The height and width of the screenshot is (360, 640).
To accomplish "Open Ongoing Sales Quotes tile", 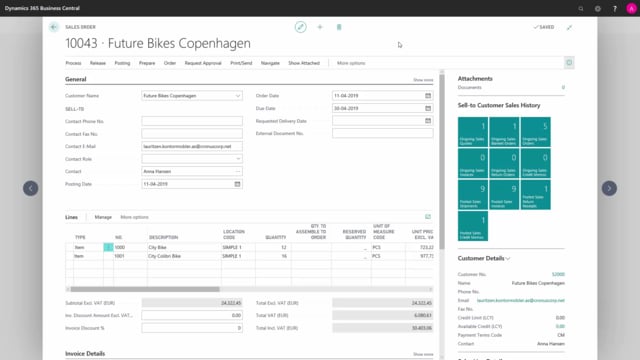I will click(x=473, y=132).
